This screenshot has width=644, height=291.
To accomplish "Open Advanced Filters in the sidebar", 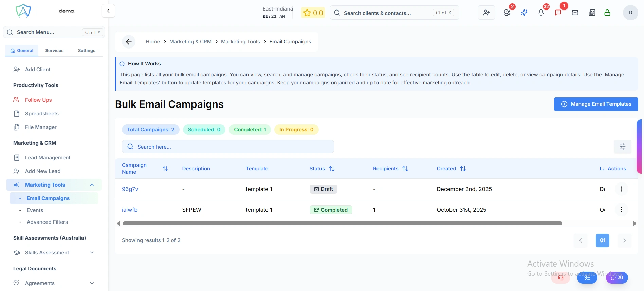I will point(47,222).
